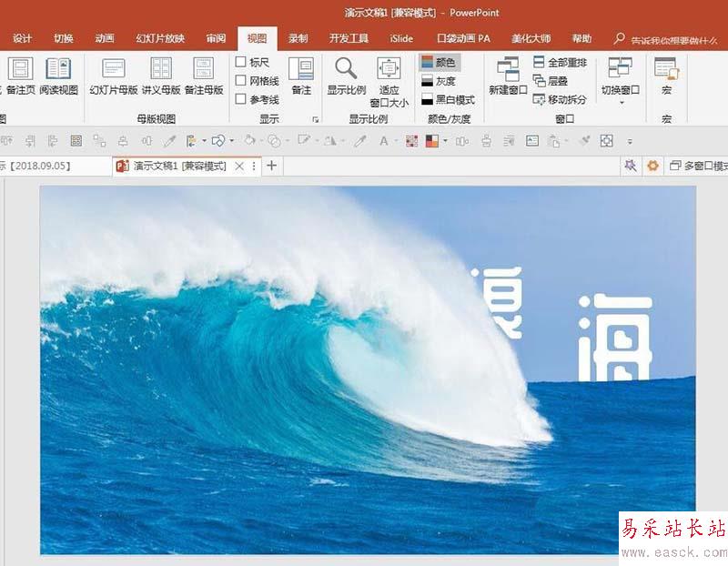Expand the 切换窗口 dropdown arrow
The image size is (728, 566).
point(622,103)
